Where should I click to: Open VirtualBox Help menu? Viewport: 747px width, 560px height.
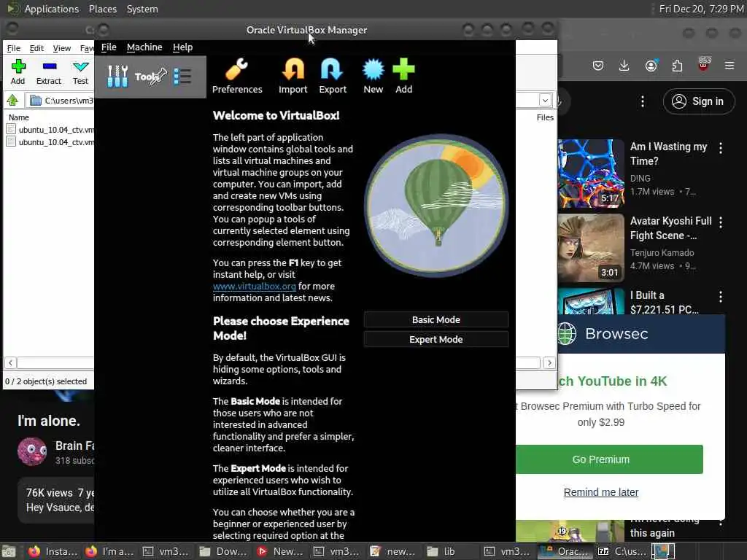pos(182,47)
